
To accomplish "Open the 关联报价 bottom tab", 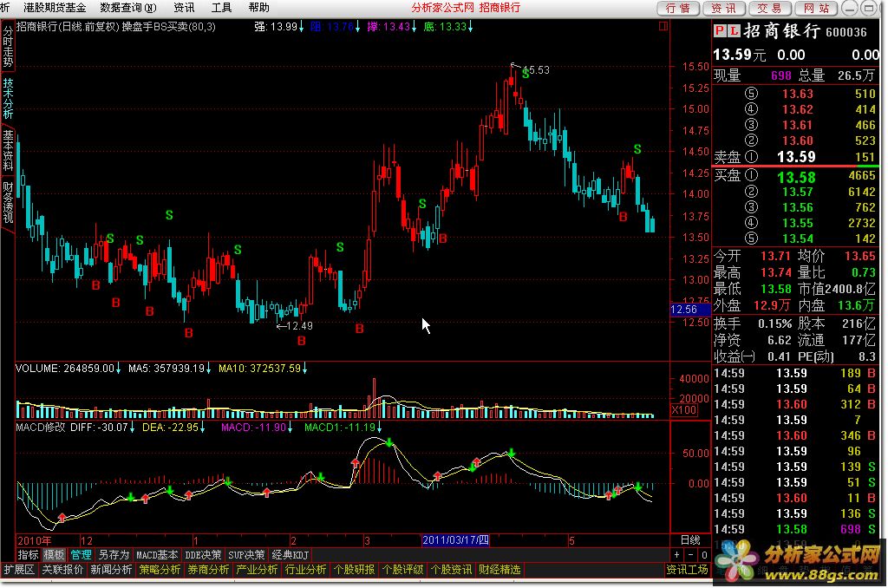I will 62,570.
